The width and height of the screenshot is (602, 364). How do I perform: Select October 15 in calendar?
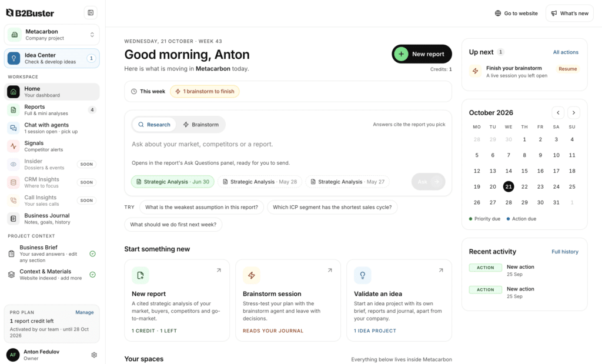click(x=524, y=171)
